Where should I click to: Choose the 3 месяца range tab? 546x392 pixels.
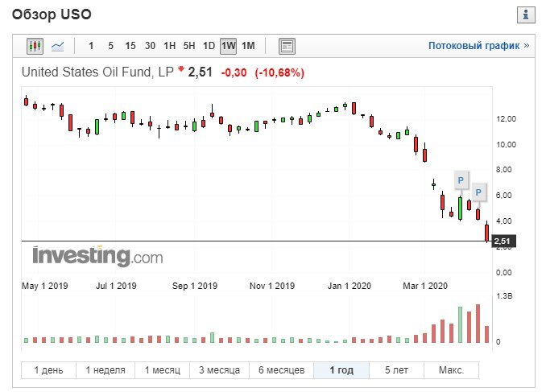pos(219,370)
